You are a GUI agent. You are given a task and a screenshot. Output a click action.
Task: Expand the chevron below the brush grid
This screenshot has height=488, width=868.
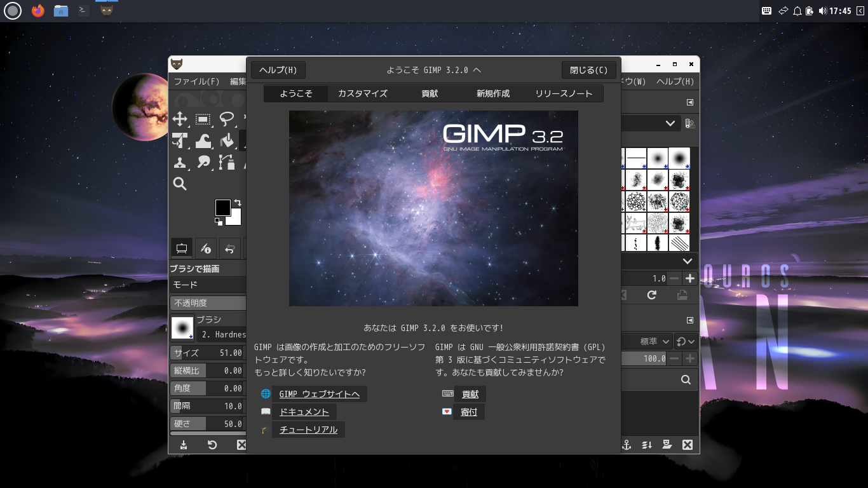(x=688, y=261)
